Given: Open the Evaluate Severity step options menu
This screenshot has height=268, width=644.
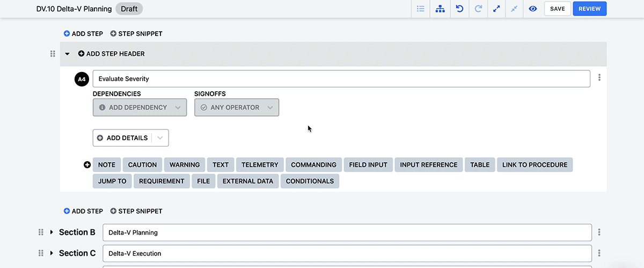Looking at the screenshot, I should 599,78.
